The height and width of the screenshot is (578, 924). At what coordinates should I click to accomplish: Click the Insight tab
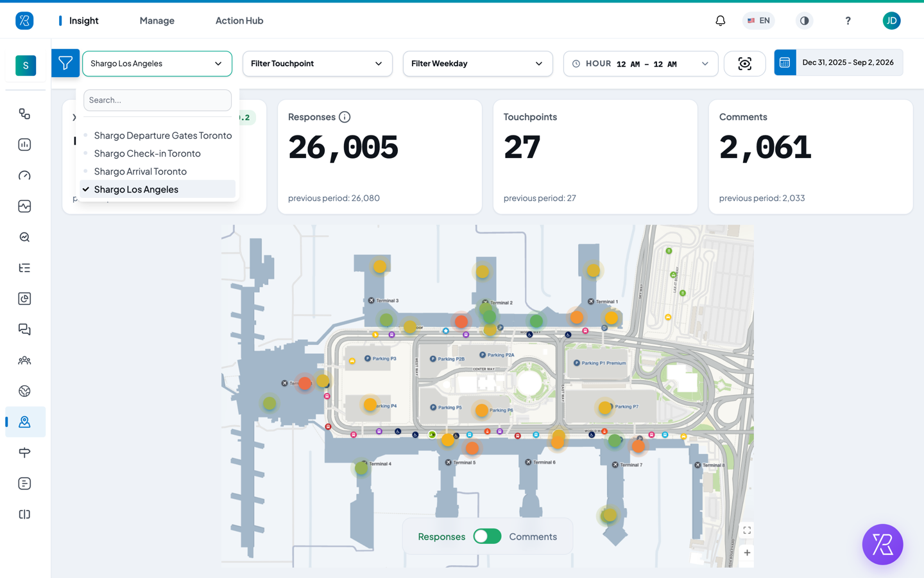coord(83,21)
